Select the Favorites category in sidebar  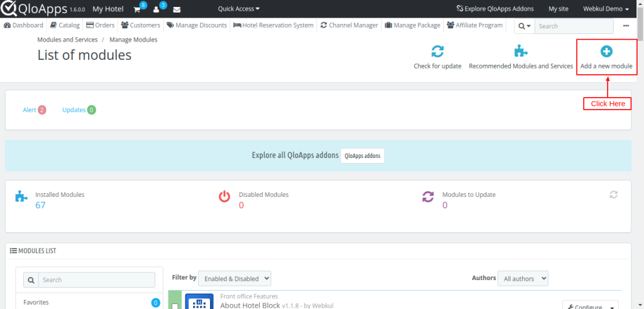tap(36, 303)
